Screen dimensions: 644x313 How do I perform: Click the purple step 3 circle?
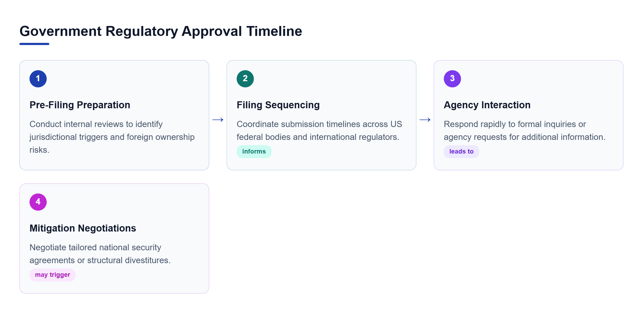(x=452, y=79)
